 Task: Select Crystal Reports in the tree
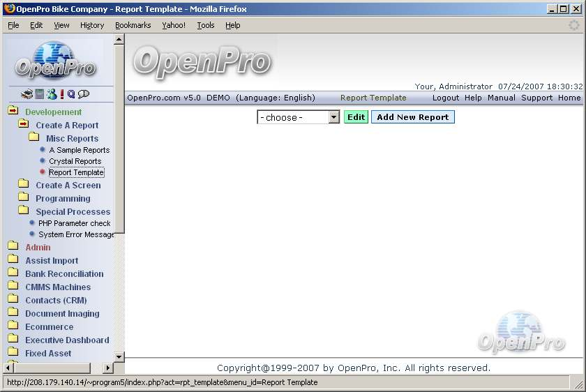click(75, 161)
